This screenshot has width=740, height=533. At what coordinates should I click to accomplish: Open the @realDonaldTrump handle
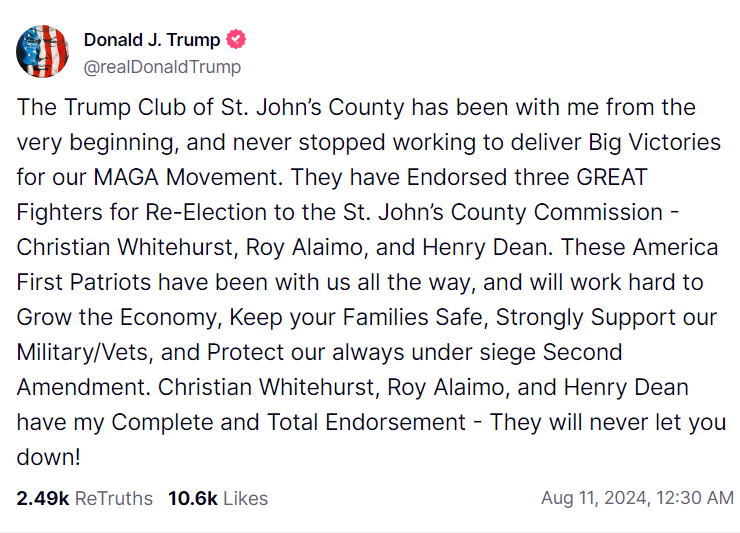(x=162, y=67)
